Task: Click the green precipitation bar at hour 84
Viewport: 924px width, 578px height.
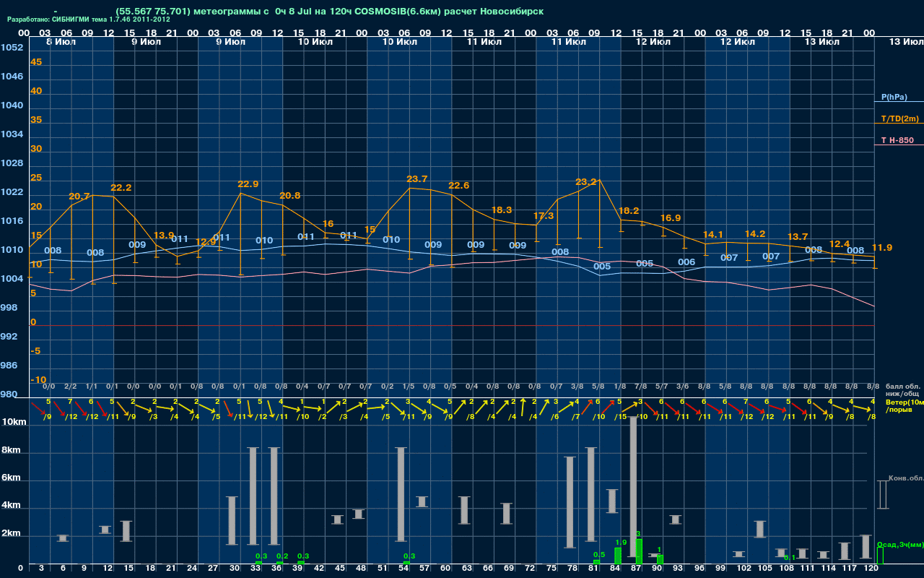Action: tap(618, 556)
